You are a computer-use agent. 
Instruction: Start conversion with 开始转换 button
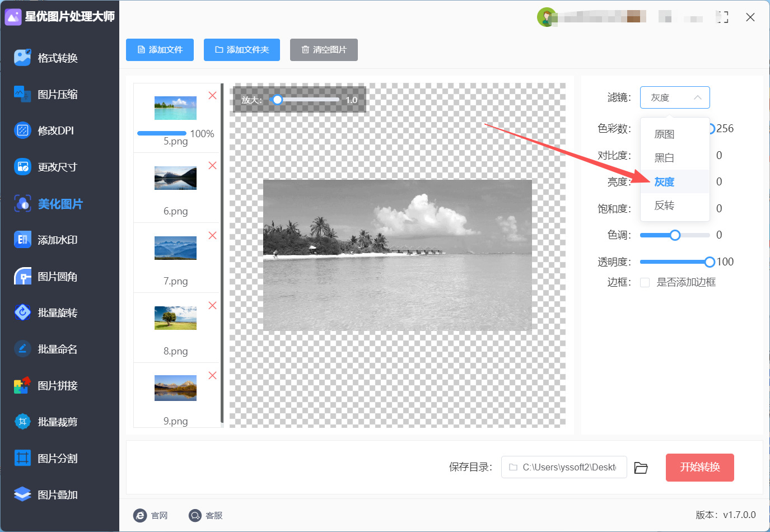pos(700,468)
